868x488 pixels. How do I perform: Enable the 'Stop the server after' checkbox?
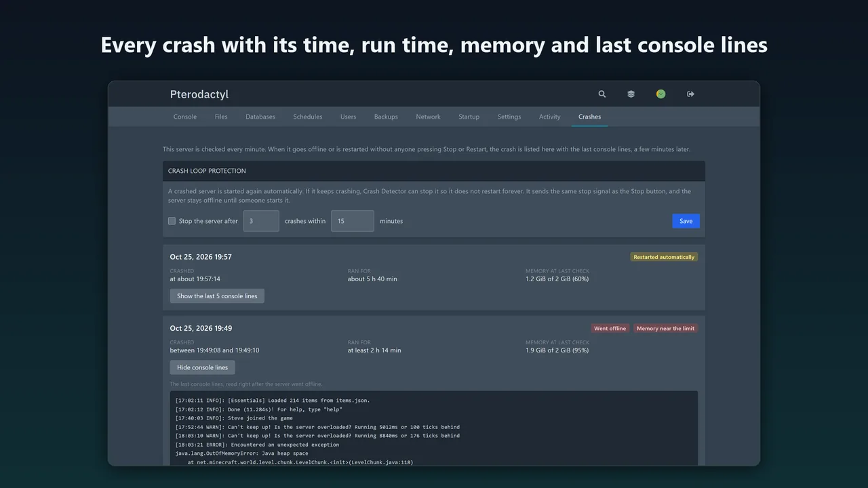172,221
